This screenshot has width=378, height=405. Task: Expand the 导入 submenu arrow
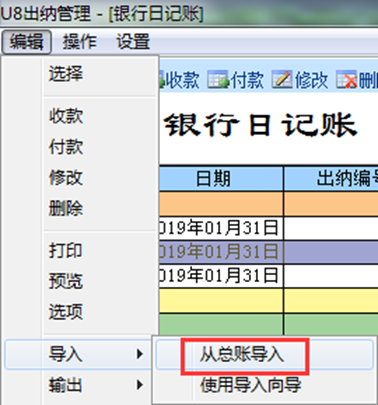tap(140, 354)
